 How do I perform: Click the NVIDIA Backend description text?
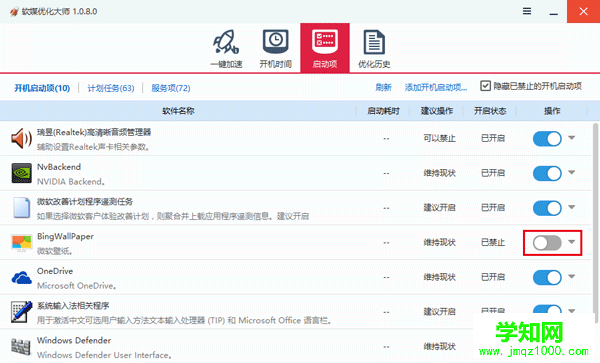[x=71, y=182]
